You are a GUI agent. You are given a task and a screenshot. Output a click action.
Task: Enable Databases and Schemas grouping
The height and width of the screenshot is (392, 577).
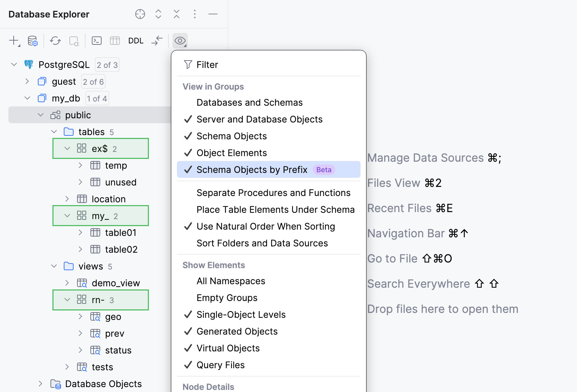[x=269, y=103]
